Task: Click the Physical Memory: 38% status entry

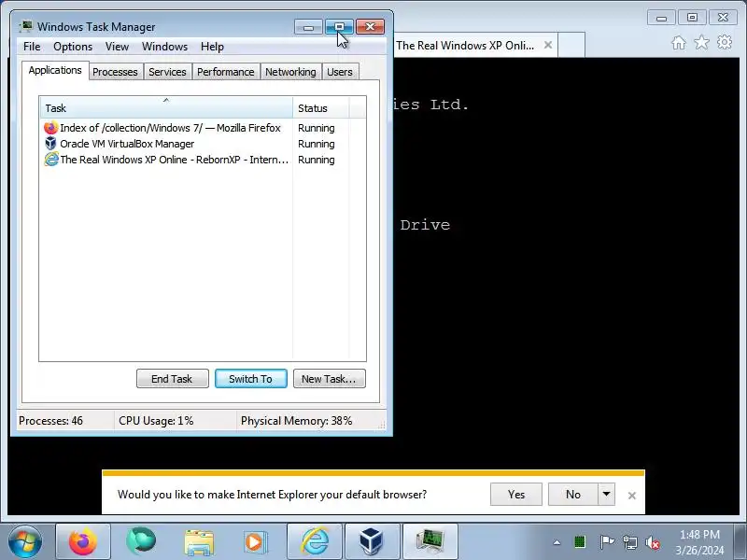Action: pyautogui.click(x=296, y=421)
